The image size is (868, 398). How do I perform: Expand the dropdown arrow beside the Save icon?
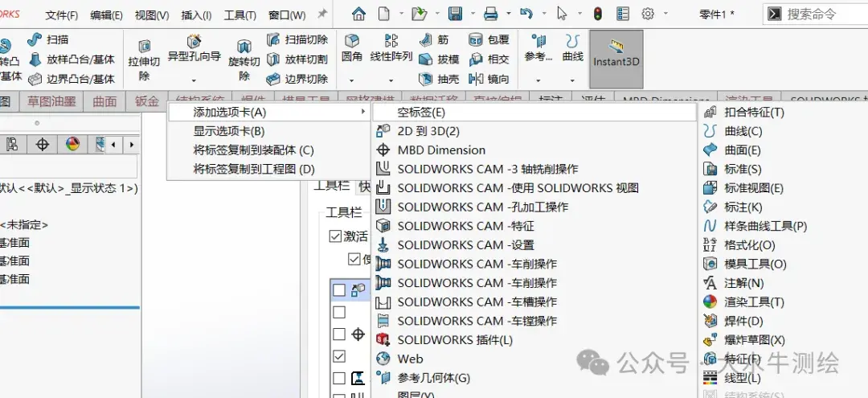473,14
